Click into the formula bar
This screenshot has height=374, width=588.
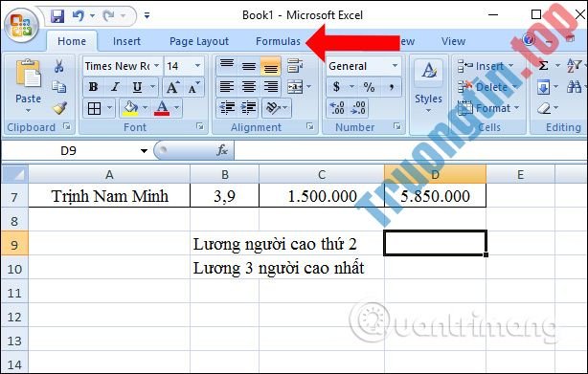(x=411, y=150)
